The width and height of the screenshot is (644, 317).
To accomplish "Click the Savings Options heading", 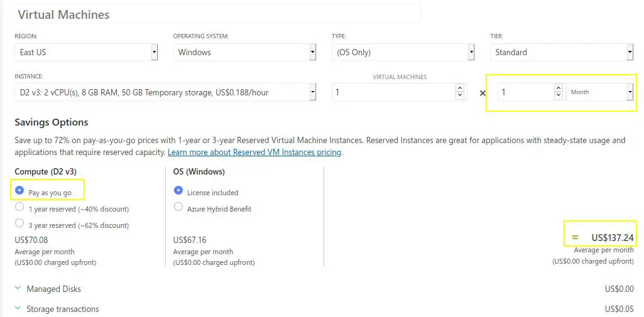I will tap(52, 122).
